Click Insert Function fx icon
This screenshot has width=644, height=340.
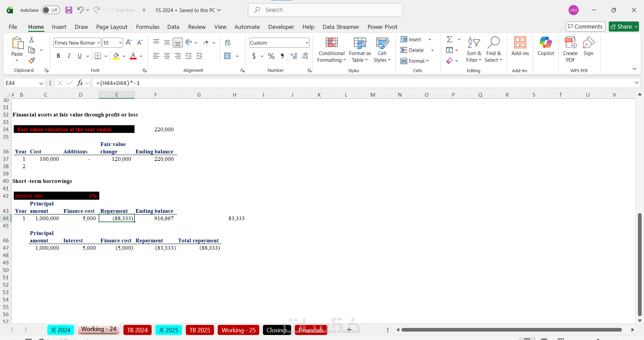point(80,83)
